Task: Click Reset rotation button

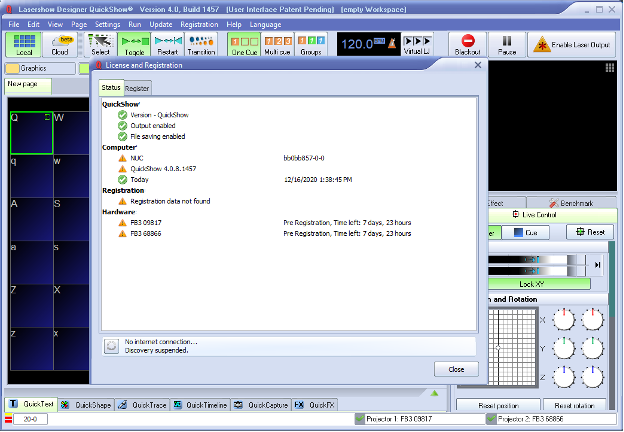Action: click(574, 405)
